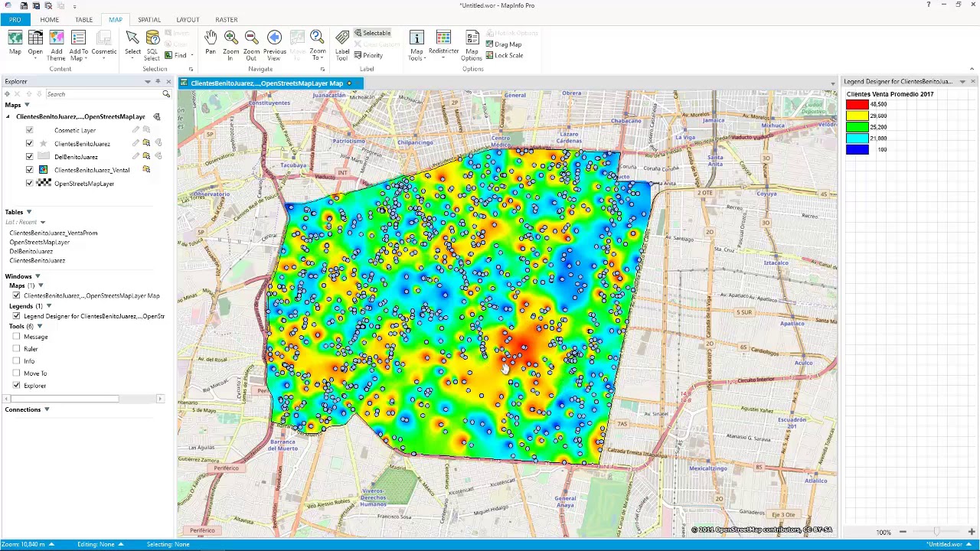Click the map properties icon beside map name
The width and height of the screenshot is (980, 551).
[x=156, y=116]
